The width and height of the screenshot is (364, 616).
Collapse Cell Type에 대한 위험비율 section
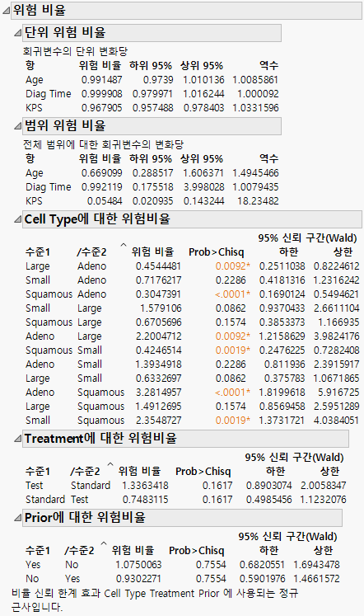(x=17, y=219)
